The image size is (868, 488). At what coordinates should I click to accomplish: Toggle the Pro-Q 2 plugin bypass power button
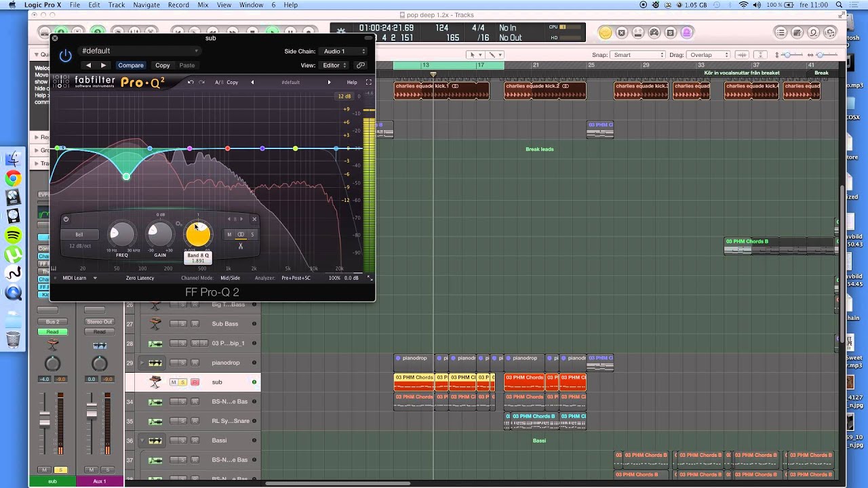click(65, 57)
